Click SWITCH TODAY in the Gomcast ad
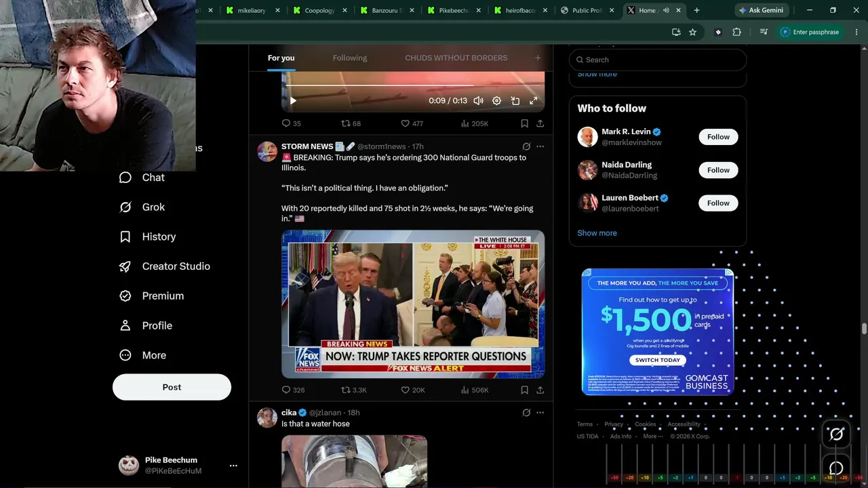This screenshot has width=868, height=488. tap(657, 361)
